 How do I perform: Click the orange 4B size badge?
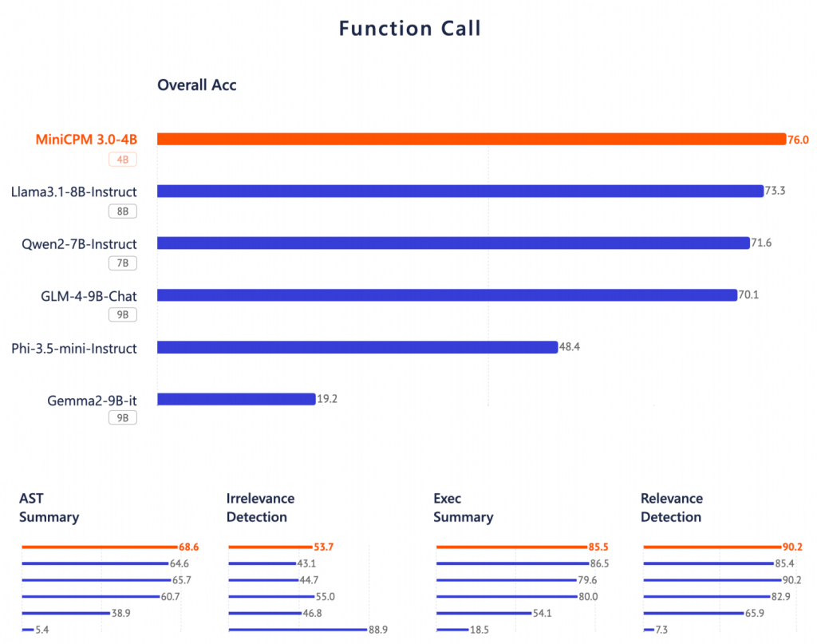pos(123,160)
